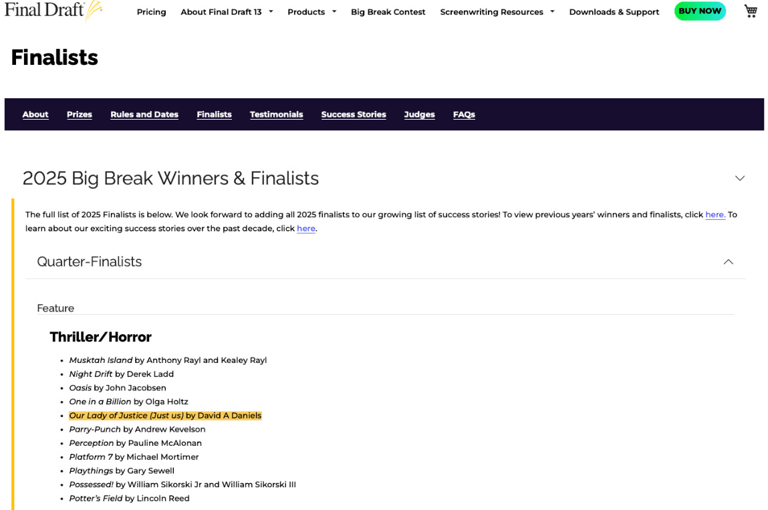
Task: Select the Testimonials tab
Action: tap(276, 114)
